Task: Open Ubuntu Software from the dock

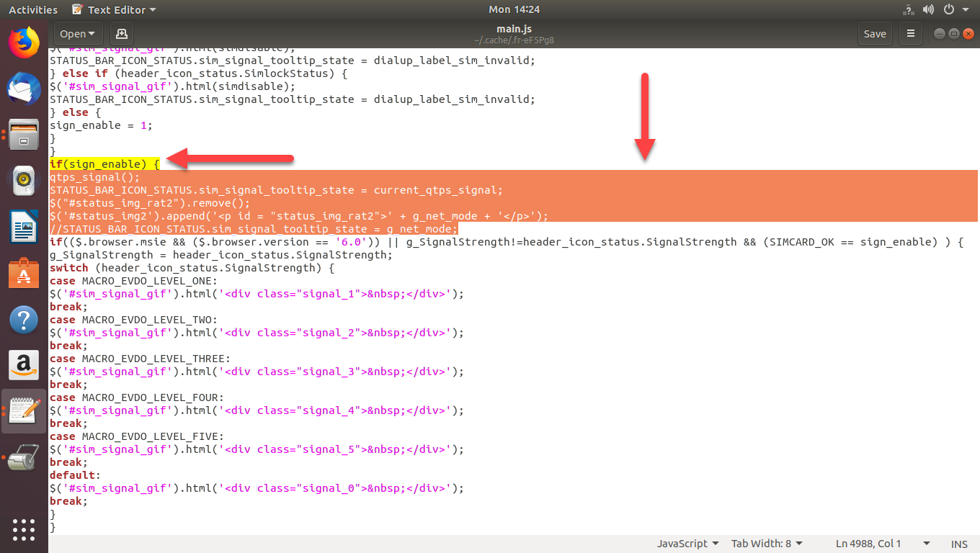Action: 24,273
